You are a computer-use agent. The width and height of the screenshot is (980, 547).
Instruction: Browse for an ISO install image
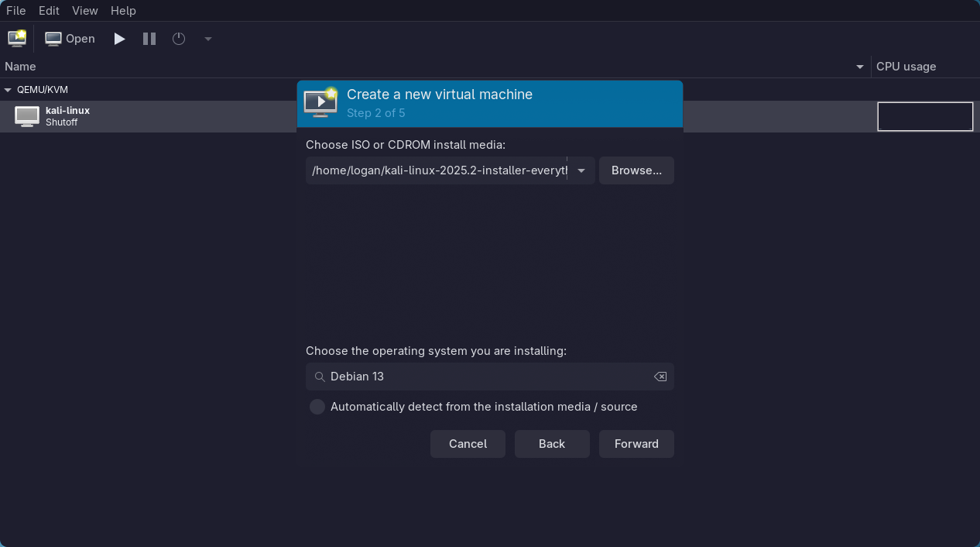coord(636,170)
